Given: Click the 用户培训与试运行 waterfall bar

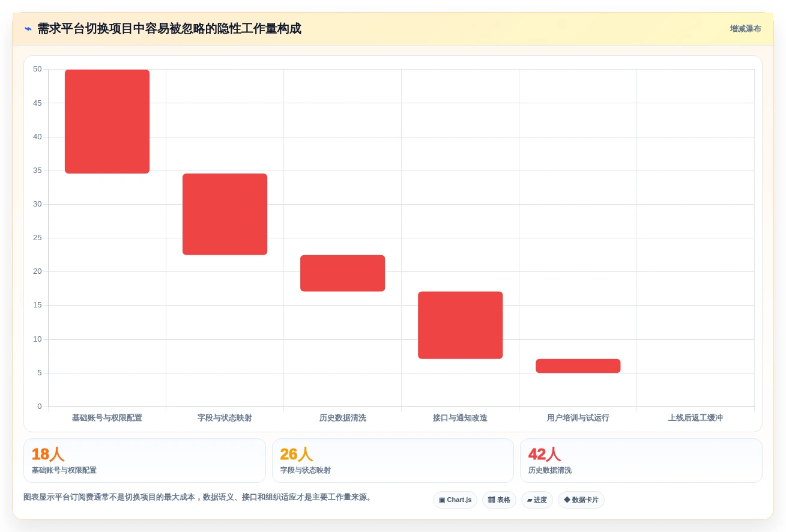Looking at the screenshot, I should pos(578,366).
